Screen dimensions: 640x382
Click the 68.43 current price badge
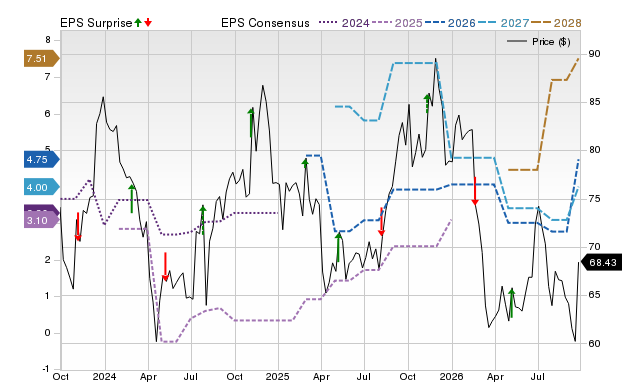[601, 262]
